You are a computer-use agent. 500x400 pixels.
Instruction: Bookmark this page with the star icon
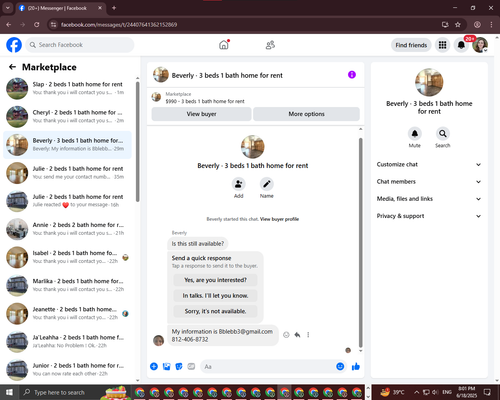point(458,24)
